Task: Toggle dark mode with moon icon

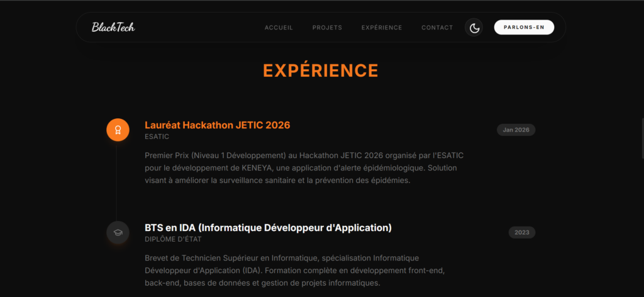Action: point(474,28)
